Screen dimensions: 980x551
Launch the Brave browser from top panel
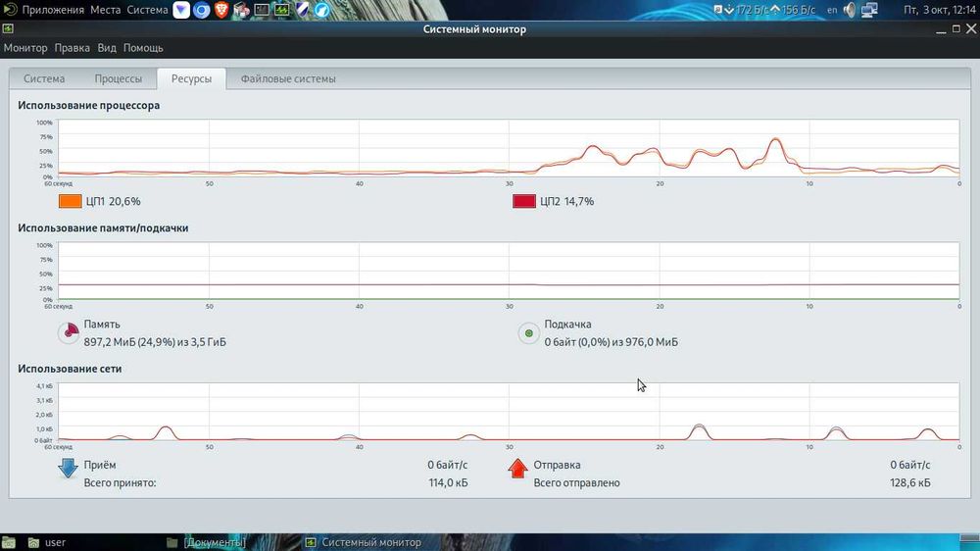tap(221, 10)
